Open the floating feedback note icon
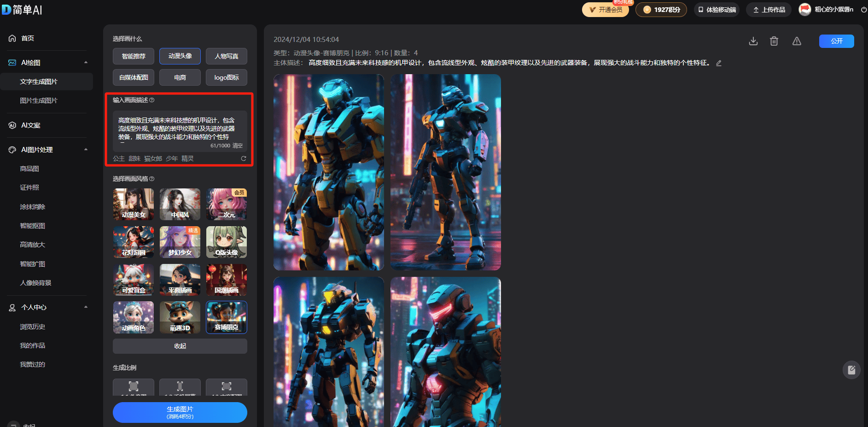 (x=851, y=370)
